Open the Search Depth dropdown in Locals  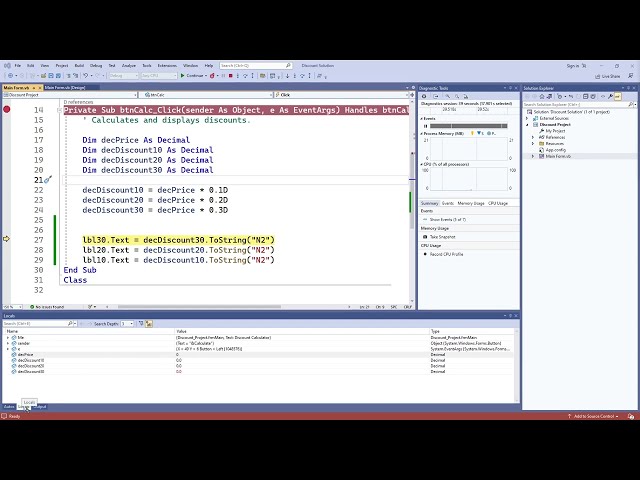127,324
